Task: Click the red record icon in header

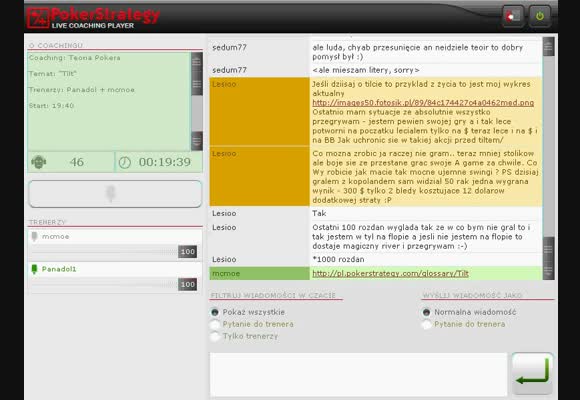Action: [x=513, y=16]
